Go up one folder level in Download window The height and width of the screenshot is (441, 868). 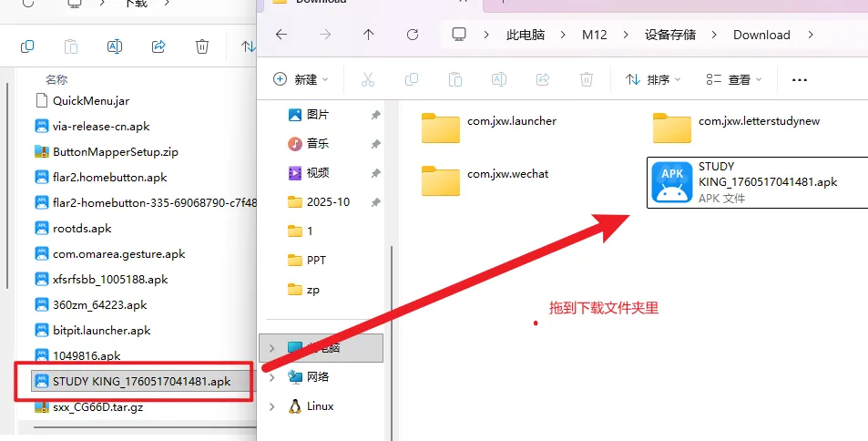(368, 35)
